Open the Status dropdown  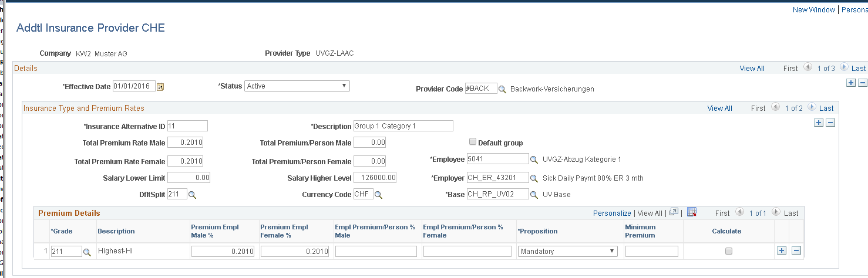pyautogui.click(x=297, y=86)
